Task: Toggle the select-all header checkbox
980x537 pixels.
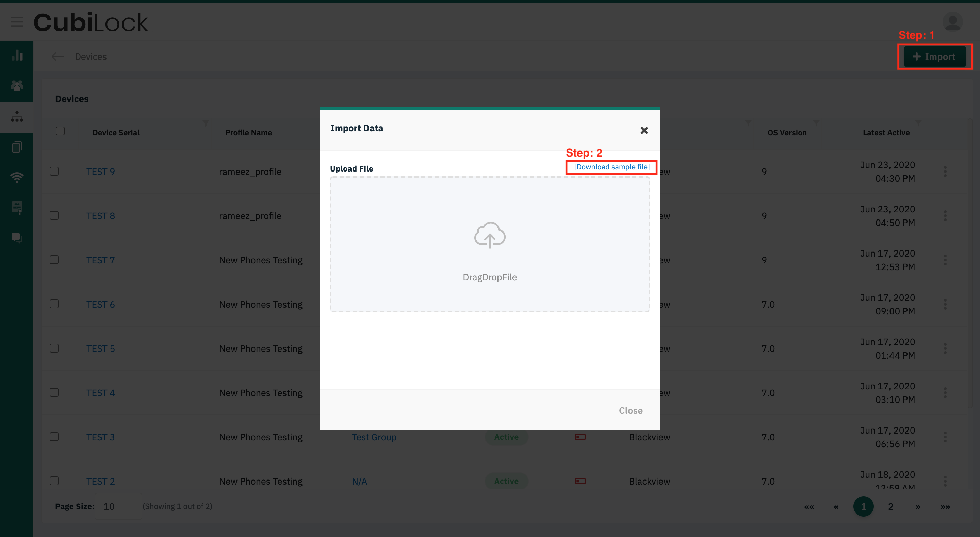Action: (x=60, y=131)
